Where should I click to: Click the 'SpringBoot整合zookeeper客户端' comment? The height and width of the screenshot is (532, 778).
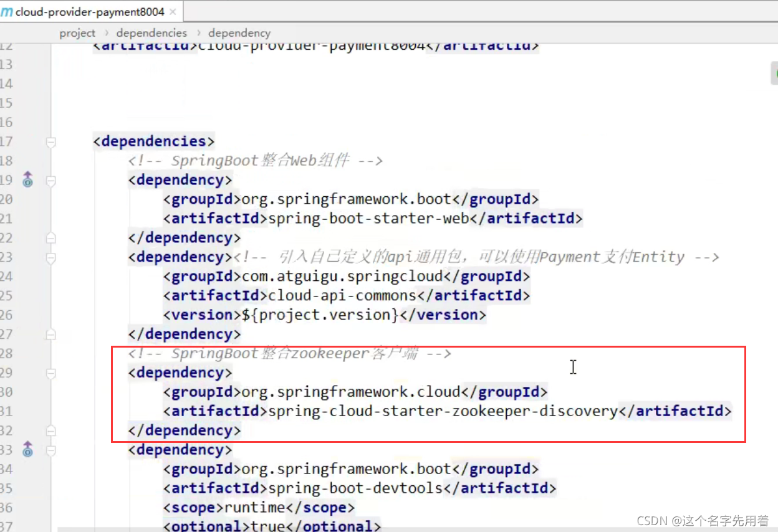[290, 353]
